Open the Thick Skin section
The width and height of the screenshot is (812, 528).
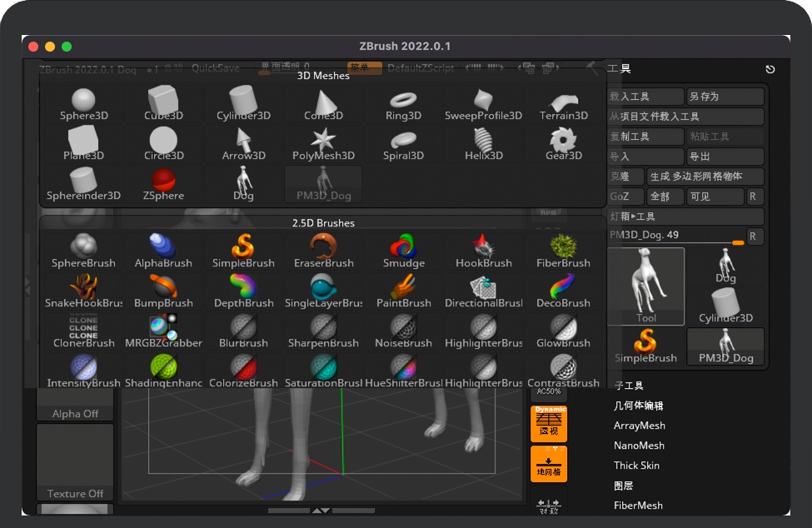636,466
